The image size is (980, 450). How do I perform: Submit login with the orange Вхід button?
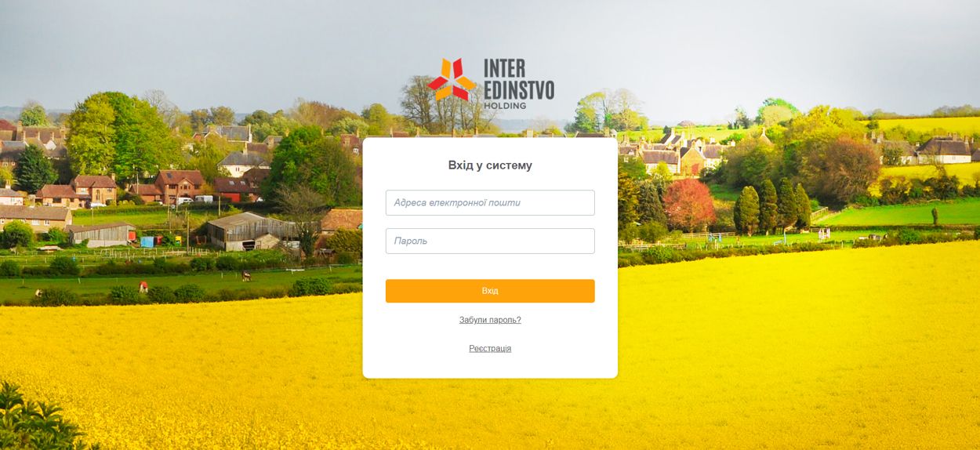click(490, 291)
